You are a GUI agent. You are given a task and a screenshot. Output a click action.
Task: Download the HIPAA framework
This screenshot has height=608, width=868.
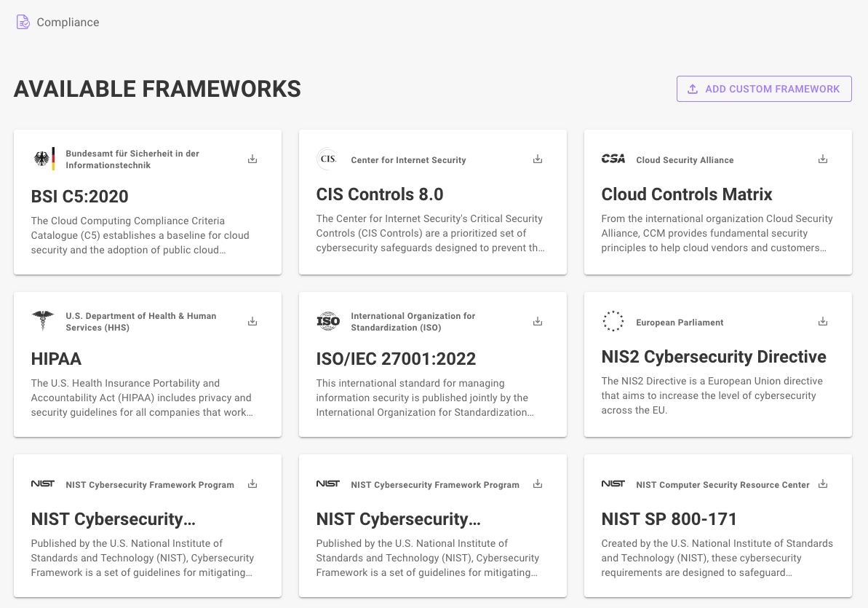pos(252,321)
